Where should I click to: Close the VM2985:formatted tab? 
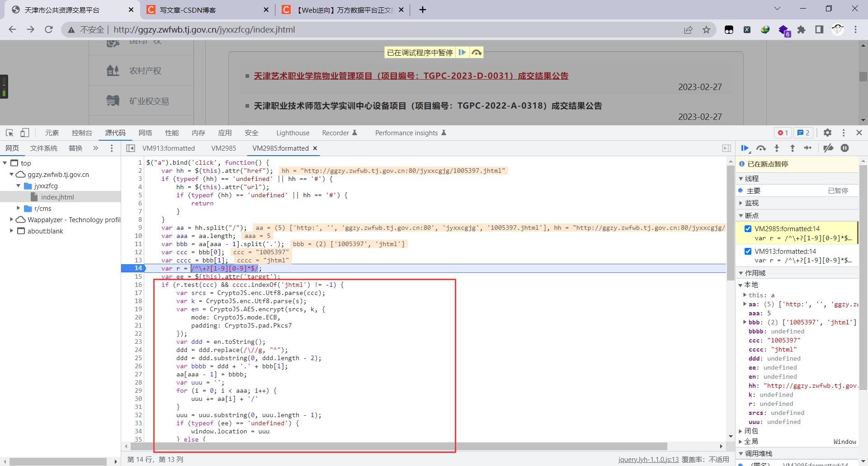click(x=315, y=148)
